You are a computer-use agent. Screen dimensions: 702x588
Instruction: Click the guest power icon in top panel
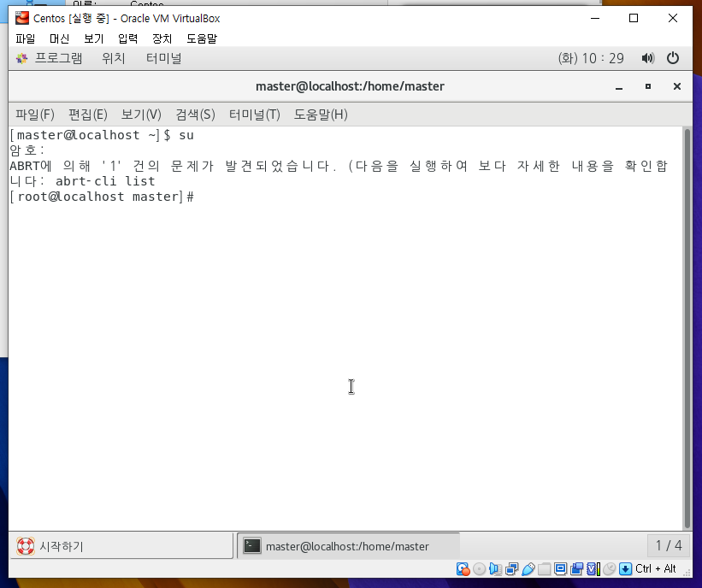[x=672, y=58]
